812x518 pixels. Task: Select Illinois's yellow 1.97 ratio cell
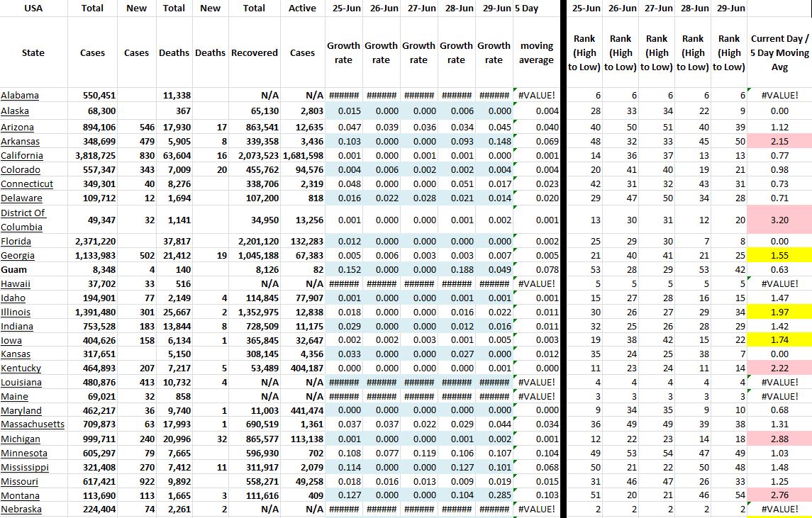[777, 312]
